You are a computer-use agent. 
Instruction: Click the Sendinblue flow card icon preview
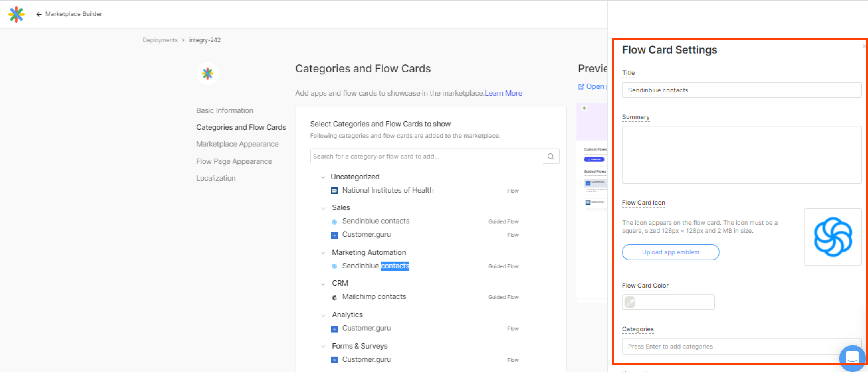click(833, 237)
